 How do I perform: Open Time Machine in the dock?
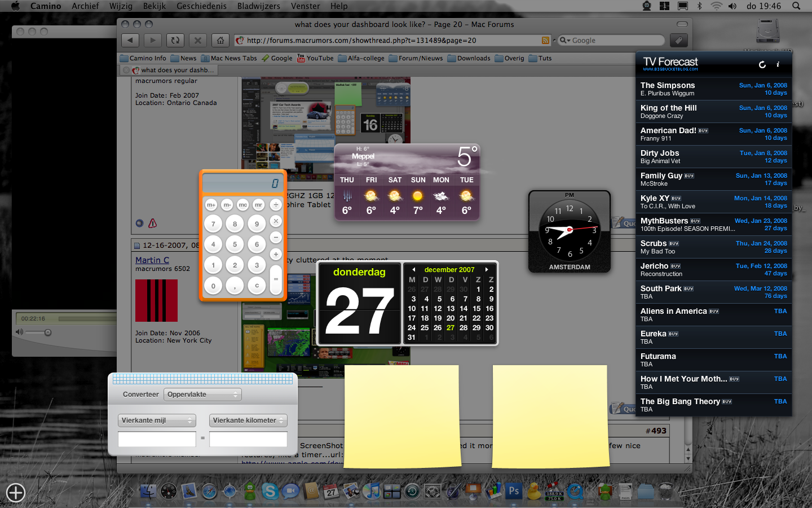[412, 491]
